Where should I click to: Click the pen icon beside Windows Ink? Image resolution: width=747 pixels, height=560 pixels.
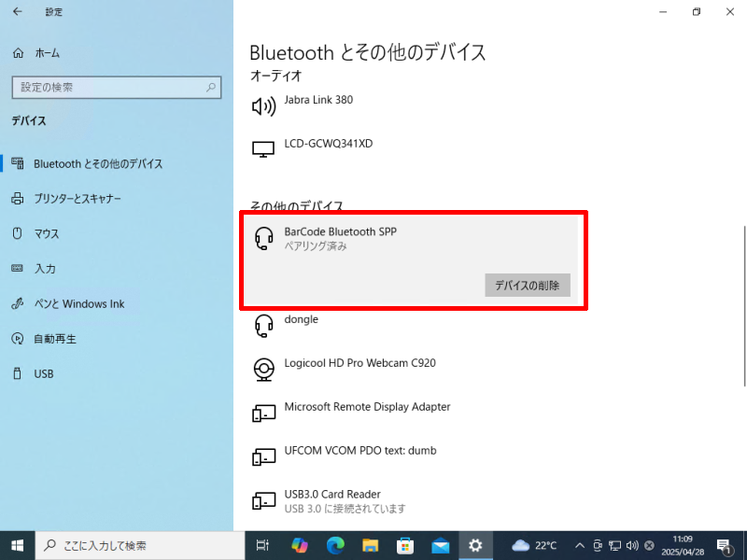(18, 303)
